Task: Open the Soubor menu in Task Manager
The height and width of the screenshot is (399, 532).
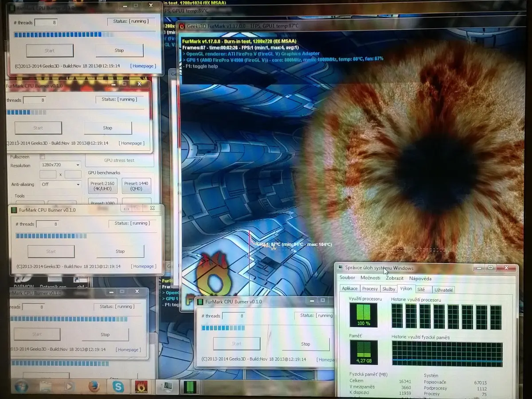Action: tap(348, 278)
